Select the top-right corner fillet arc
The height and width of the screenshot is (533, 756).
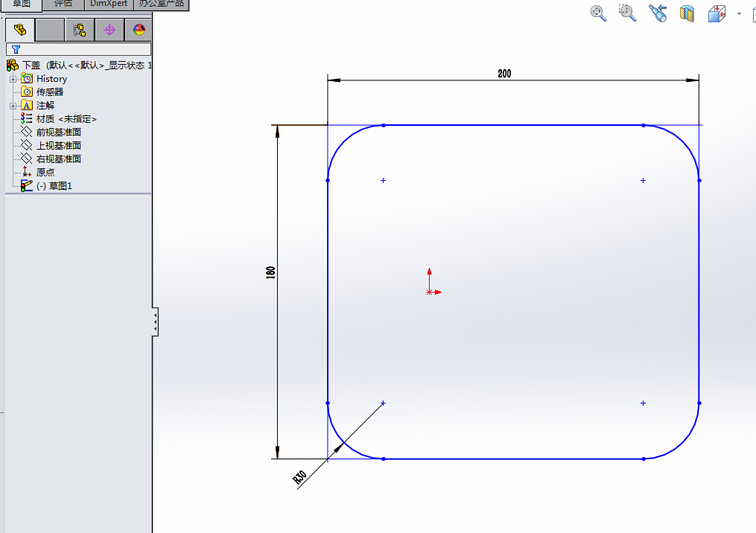click(683, 141)
